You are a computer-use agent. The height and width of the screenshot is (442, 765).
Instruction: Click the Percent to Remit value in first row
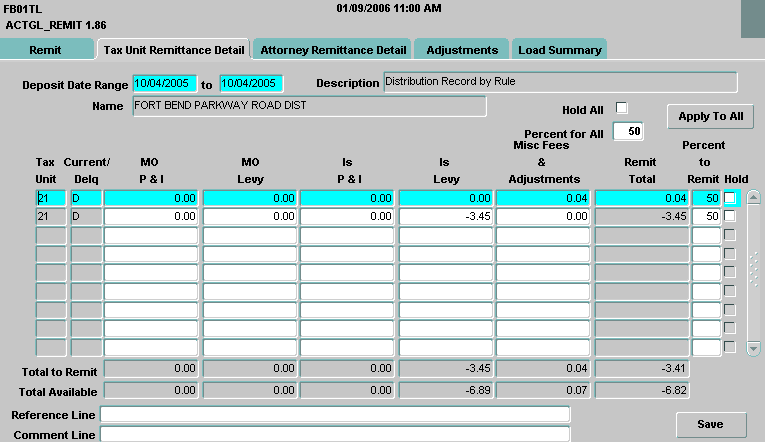click(705, 198)
